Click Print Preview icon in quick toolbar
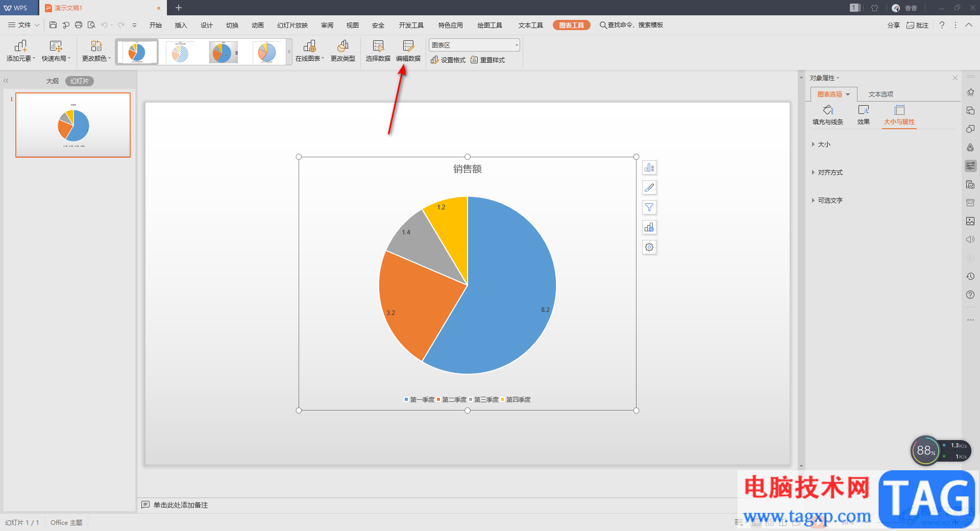Screen dimensions: 980x531 91,25
